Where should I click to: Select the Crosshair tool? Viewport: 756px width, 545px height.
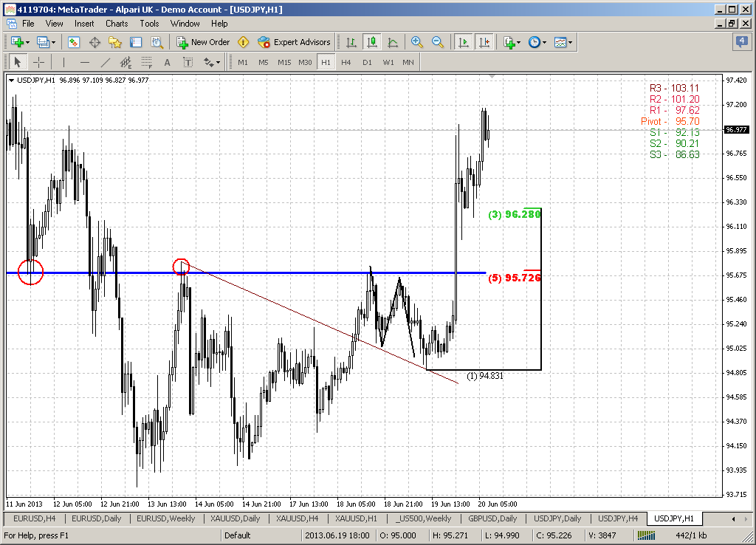click(x=39, y=62)
